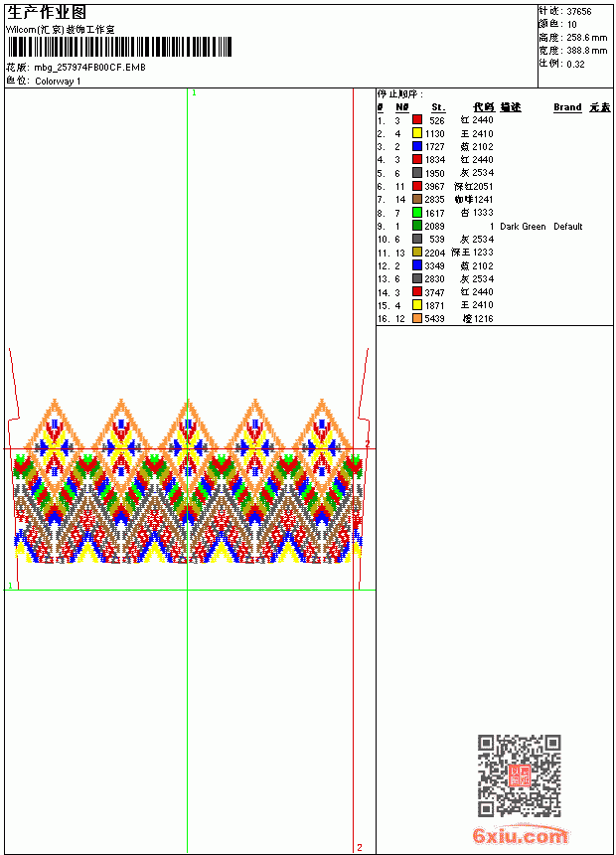
Task: Select the Dark Green swatch in row 9
Action: click(x=417, y=226)
